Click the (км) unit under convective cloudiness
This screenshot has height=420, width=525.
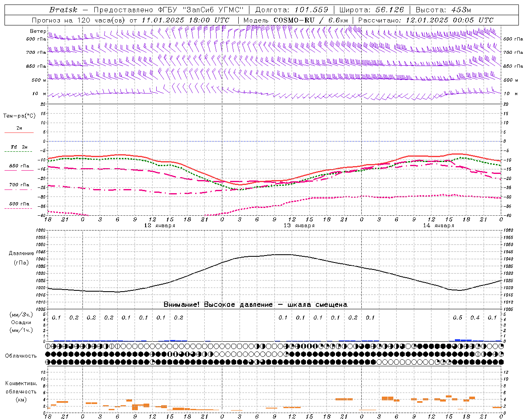[21, 400]
